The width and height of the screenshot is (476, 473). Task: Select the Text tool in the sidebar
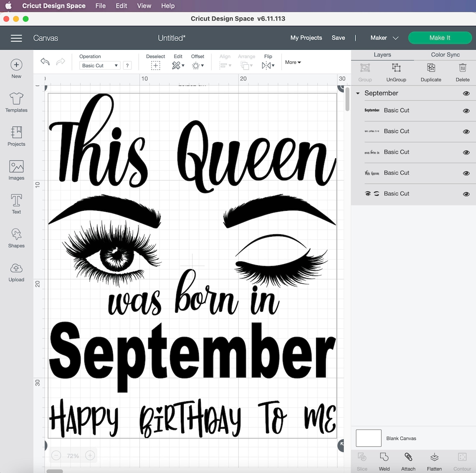tap(16, 204)
